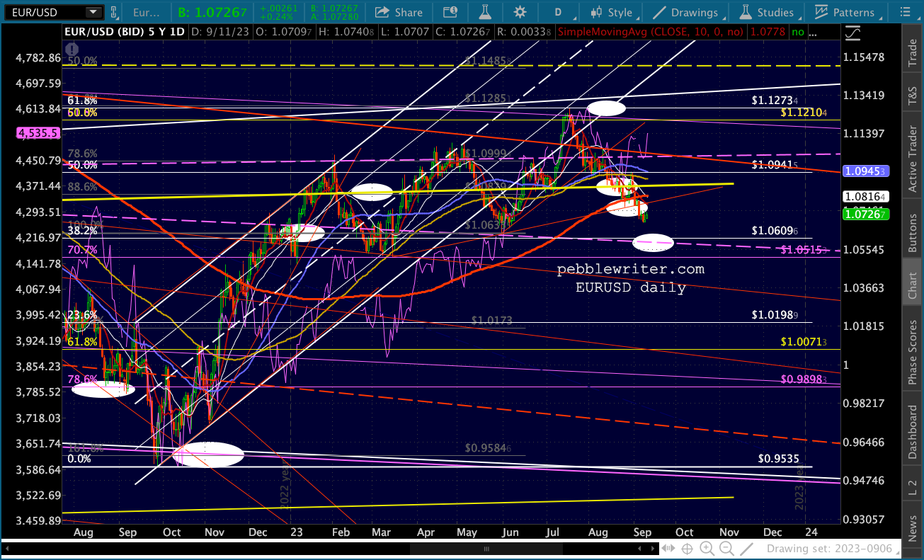Click the horizontal time scrollbar thumb
This screenshot has width=924, height=560.
tap(486, 549)
